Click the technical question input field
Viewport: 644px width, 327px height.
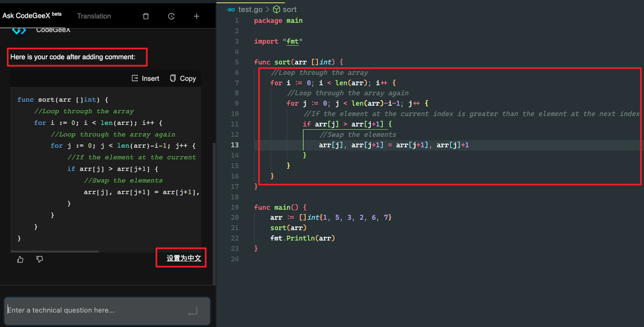(x=96, y=310)
